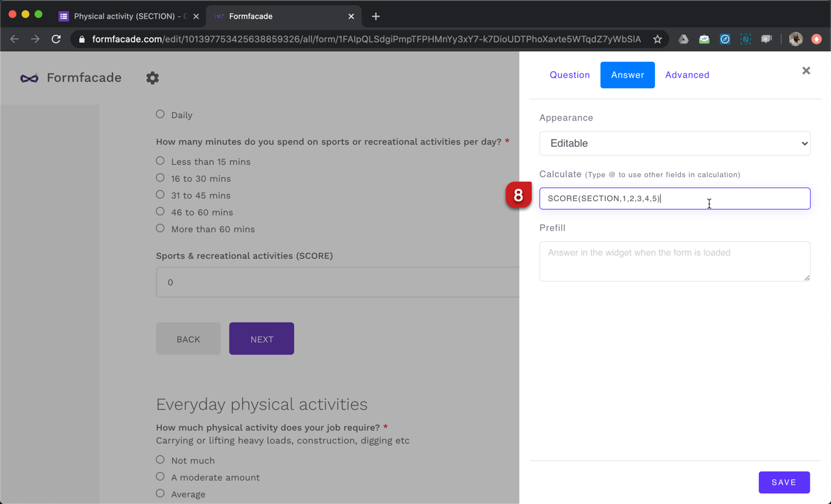Click inside the Prefill text area
Image resolution: width=831 pixels, height=504 pixels.
[x=675, y=261]
